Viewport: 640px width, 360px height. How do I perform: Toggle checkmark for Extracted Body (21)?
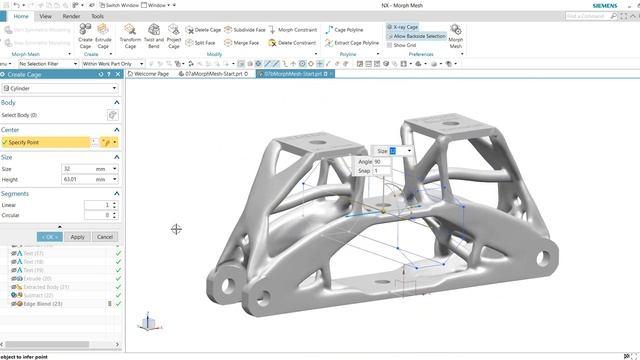coord(118,287)
